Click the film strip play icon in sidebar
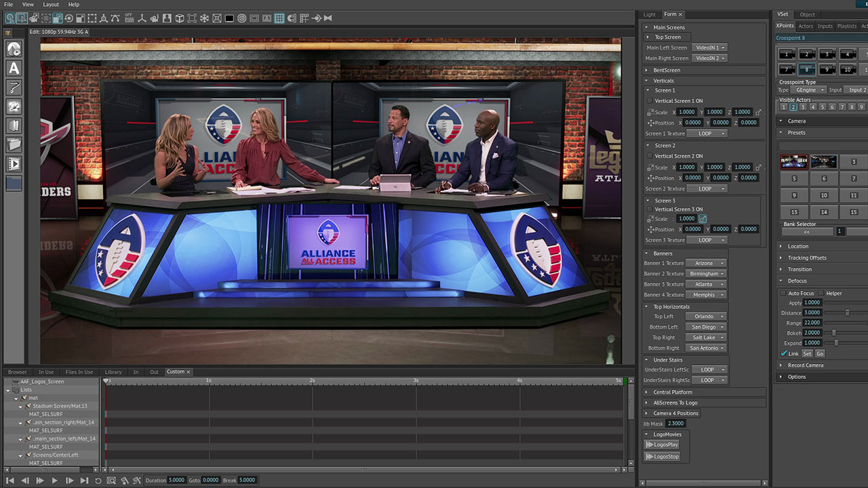 (x=14, y=163)
